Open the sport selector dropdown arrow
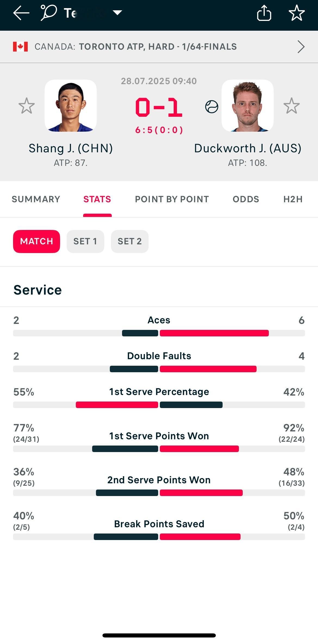This screenshot has height=644, width=318. (x=117, y=12)
